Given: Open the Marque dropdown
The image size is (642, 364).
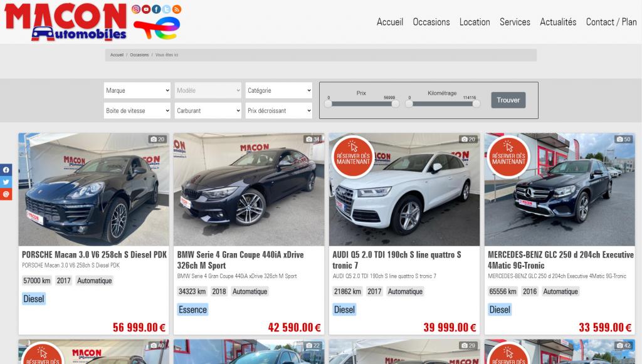Looking at the screenshot, I should pyautogui.click(x=137, y=90).
